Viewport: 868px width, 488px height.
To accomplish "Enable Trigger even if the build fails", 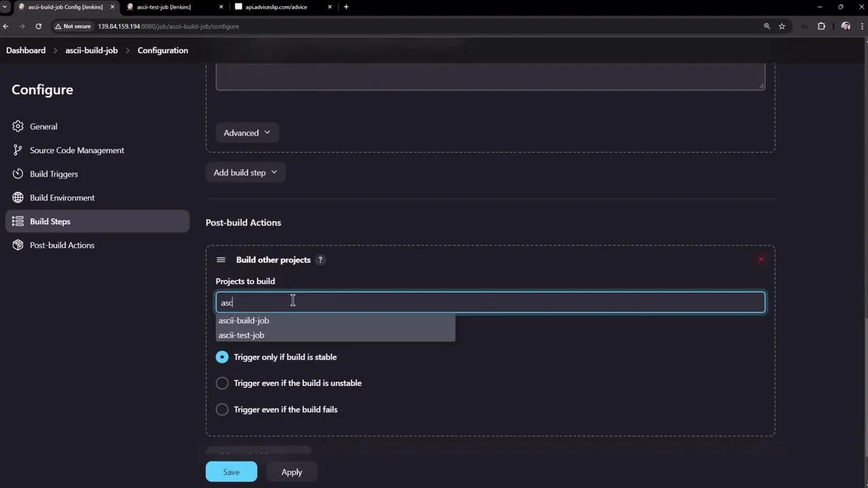I will [x=222, y=409].
